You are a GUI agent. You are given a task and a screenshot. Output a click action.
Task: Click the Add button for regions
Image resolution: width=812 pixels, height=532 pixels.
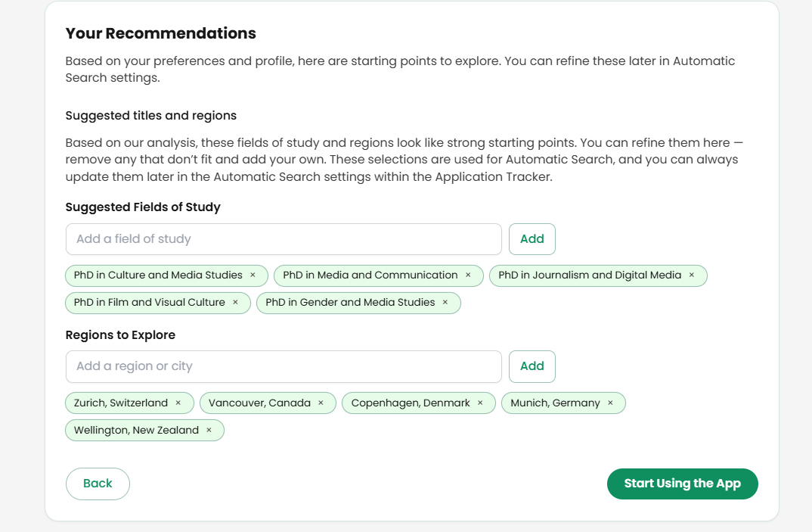point(532,366)
